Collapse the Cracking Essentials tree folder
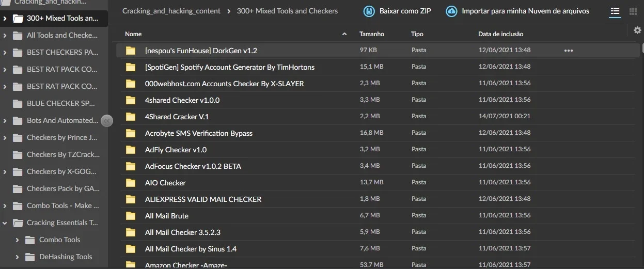 click(x=5, y=223)
